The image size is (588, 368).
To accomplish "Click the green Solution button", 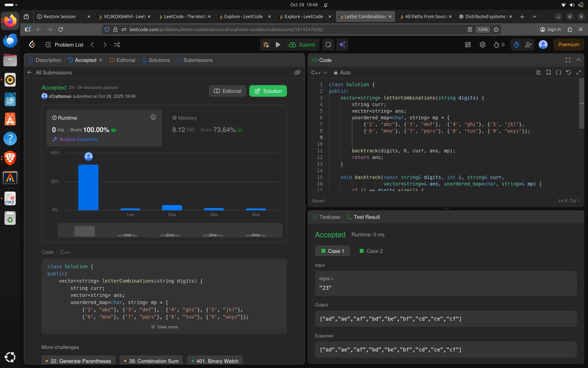I will 268,91.
